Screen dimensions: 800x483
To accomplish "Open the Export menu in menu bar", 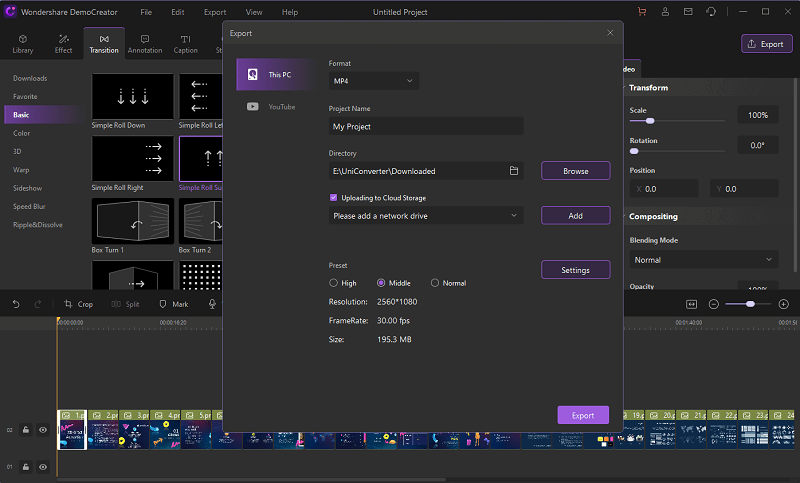I will point(215,12).
